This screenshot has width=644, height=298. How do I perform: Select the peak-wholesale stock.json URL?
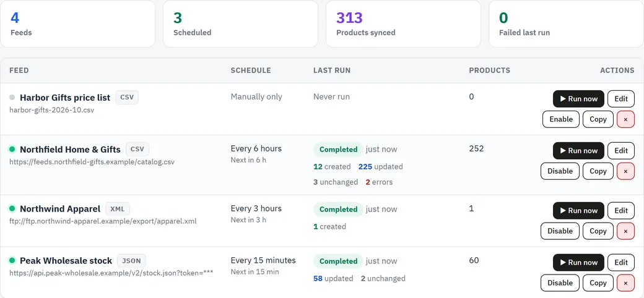111,273
